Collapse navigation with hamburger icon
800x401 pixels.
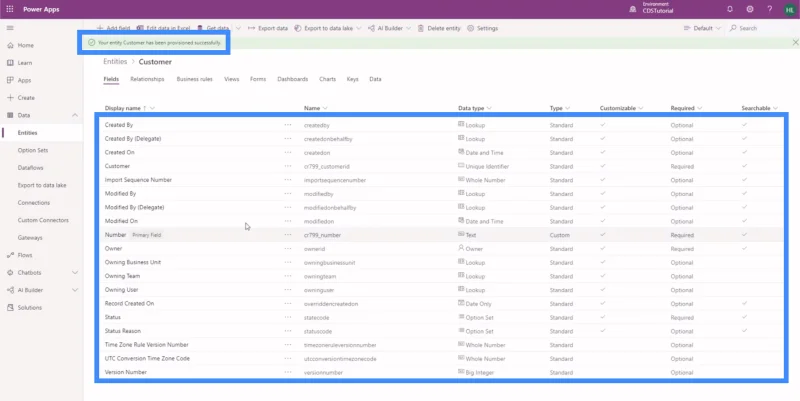point(10,28)
